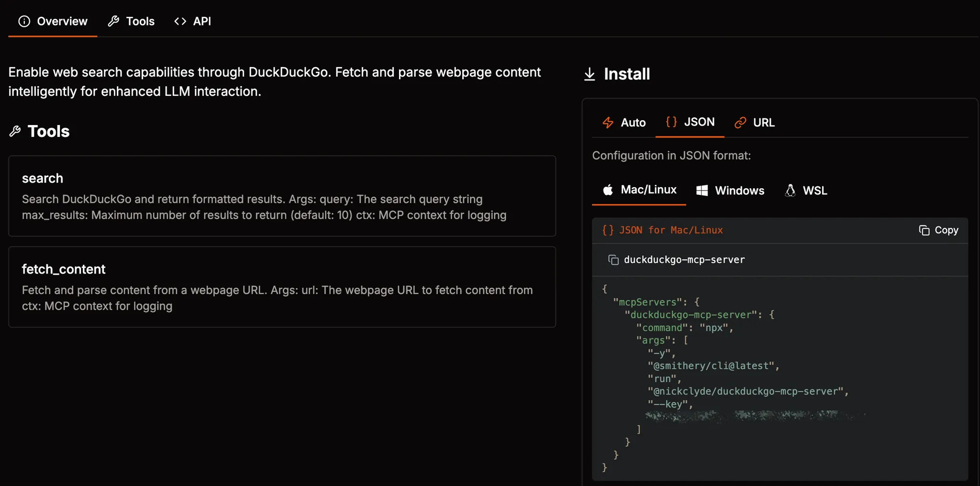
Task: Click the wrench icon beside Tools heading
Action: (15, 131)
